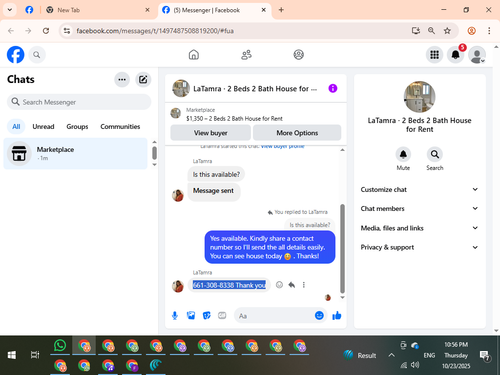Show hidden system tray icons

click(x=392, y=355)
